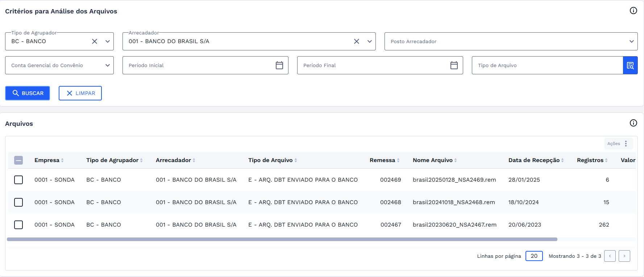Clear the Arrecadador BANCO DO BRASIL selection

click(x=357, y=41)
